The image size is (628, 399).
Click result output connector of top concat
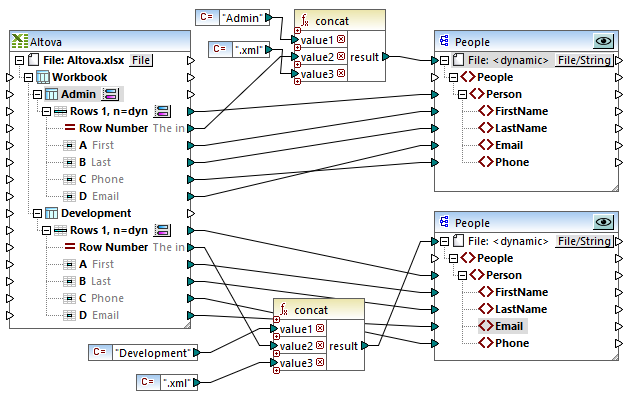coord(385,56)
